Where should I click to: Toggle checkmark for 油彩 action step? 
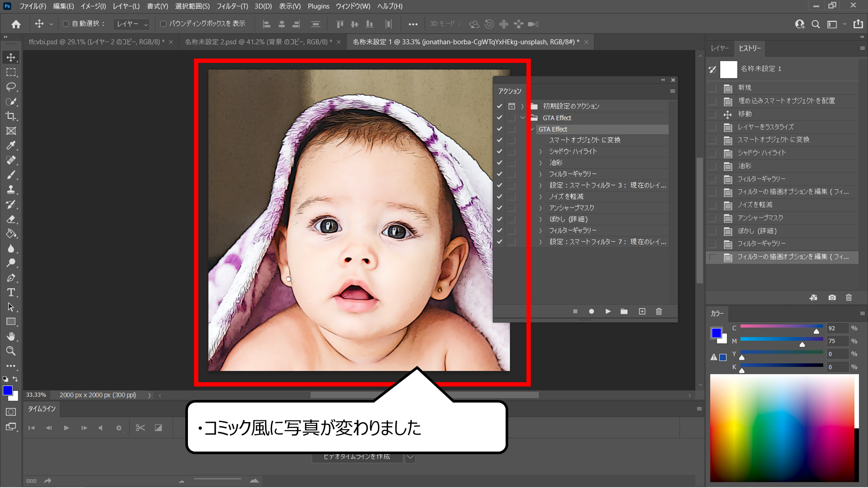coord(500,163)
